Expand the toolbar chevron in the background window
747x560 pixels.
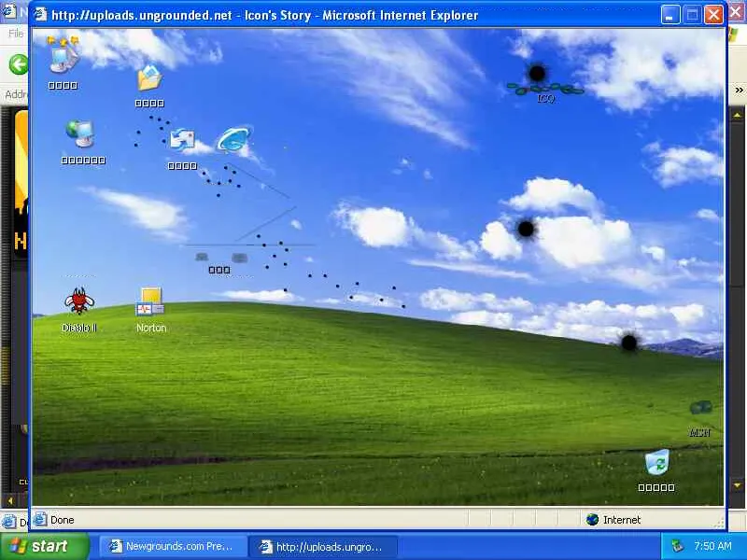click(x=739, y=90)
